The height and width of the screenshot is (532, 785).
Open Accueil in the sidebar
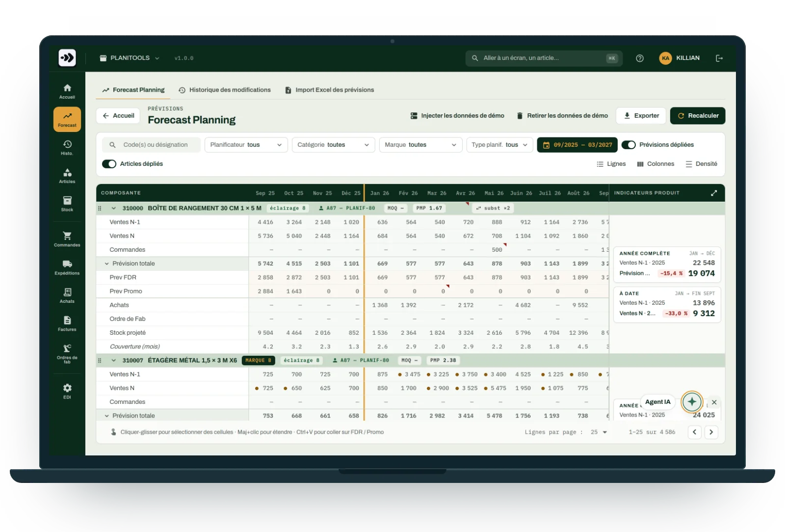(67, 91)
